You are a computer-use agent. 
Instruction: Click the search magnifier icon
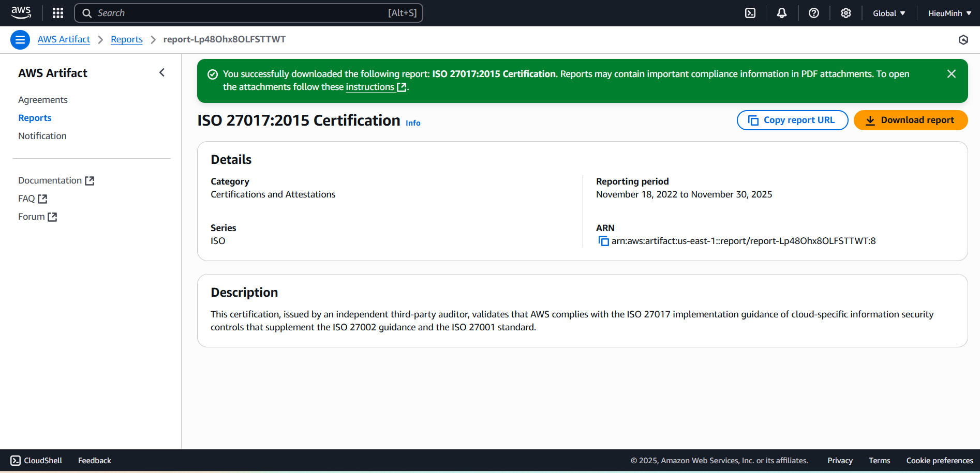[x=87, y=13]
